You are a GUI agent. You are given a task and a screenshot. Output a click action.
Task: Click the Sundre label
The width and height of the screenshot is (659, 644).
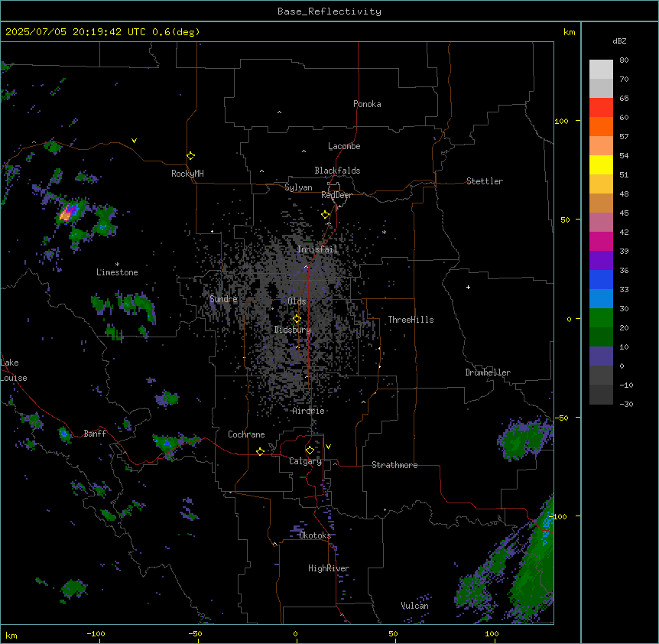click(x=223, y=299)
